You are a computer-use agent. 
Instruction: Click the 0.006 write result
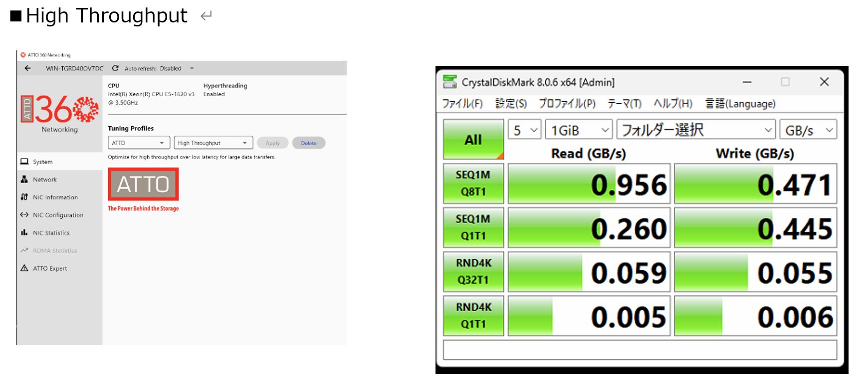point(755,316)
